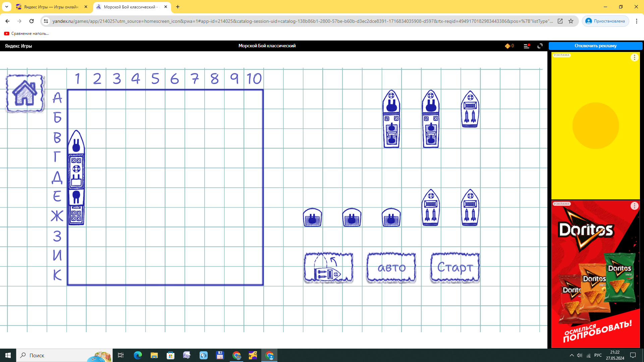Select the leftmost single-deck ship
Viewport: 644px width, 362px height.
pyautogui.click(x=312, y=218)
